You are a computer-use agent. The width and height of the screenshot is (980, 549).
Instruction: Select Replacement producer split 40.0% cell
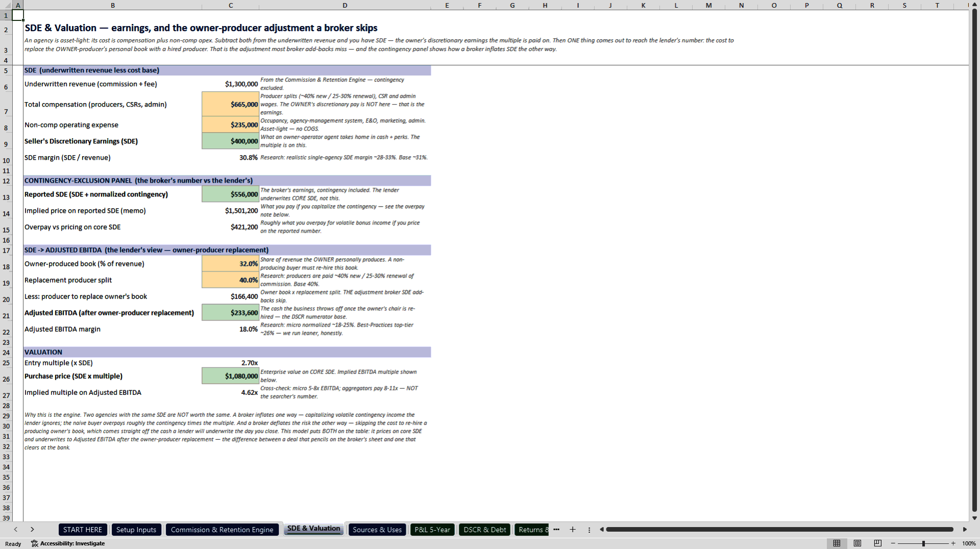231,280
